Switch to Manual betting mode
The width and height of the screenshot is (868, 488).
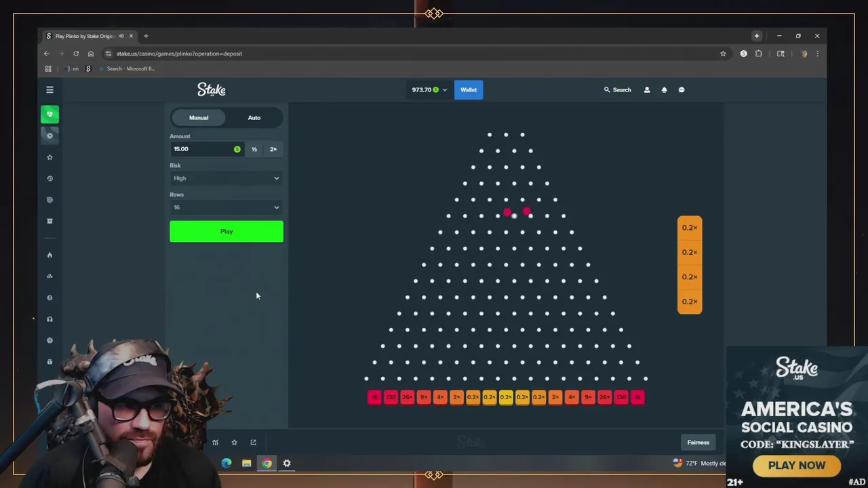coord(199,118)
